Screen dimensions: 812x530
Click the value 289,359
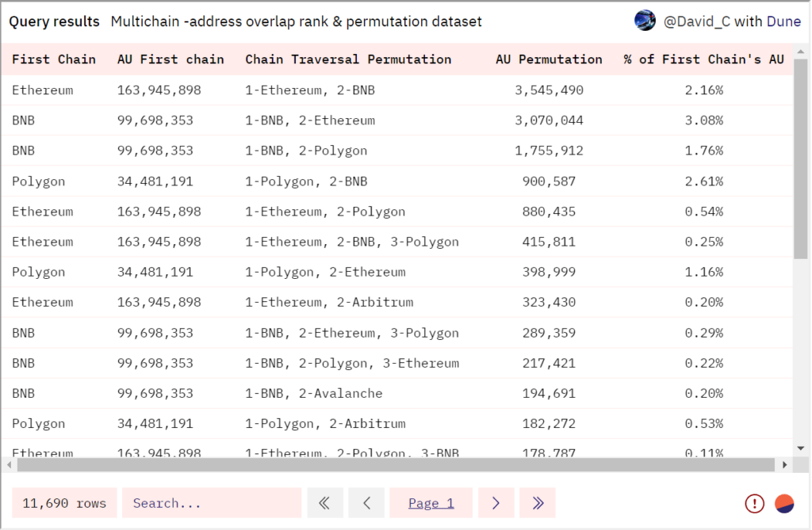click(549, 333)
